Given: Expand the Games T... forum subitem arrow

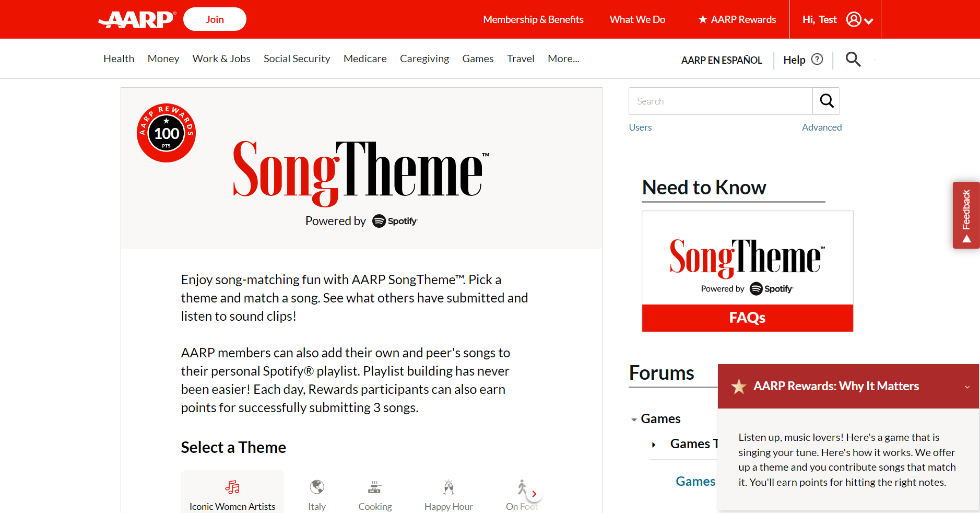Looking at the screenshot, I should 654,445.
